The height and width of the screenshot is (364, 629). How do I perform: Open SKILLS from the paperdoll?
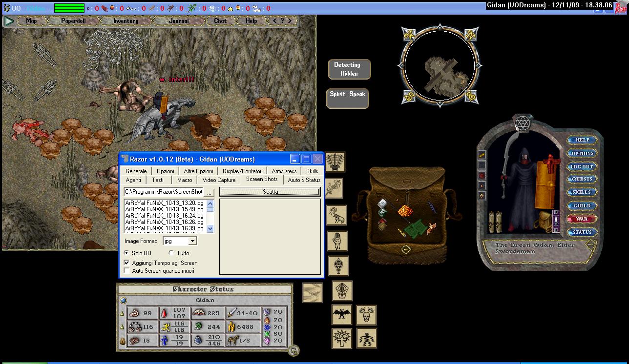pos(582,192)
